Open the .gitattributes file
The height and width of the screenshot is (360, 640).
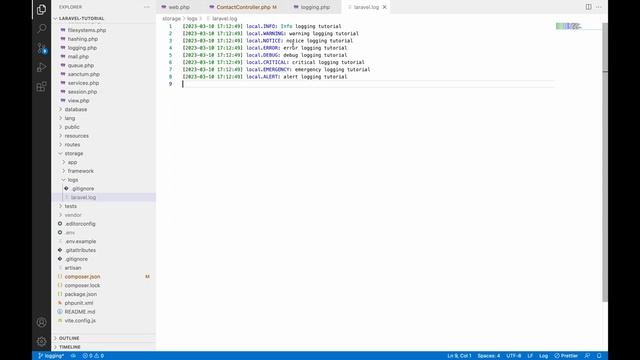(x=80, y=250)
